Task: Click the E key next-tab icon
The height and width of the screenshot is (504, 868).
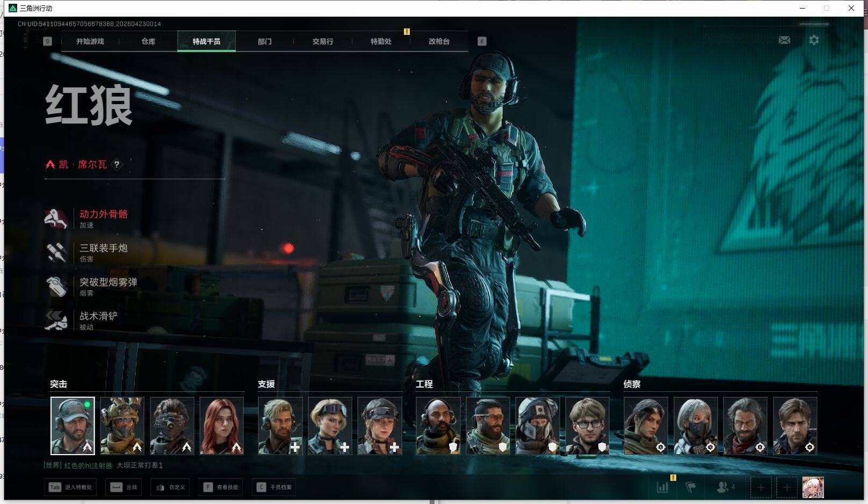Action: coord(482,41)
